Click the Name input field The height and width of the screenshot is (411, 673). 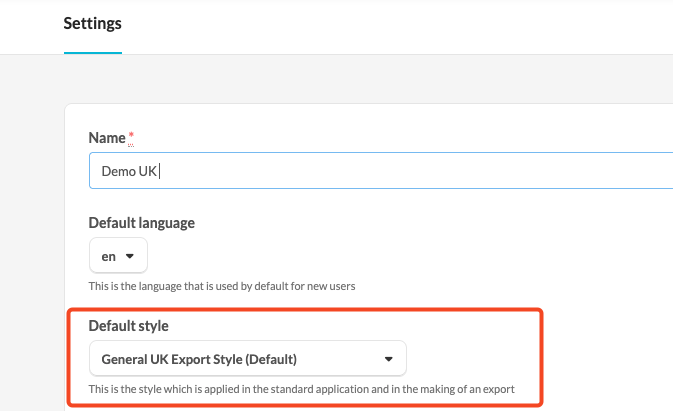[x=380, y=170]
